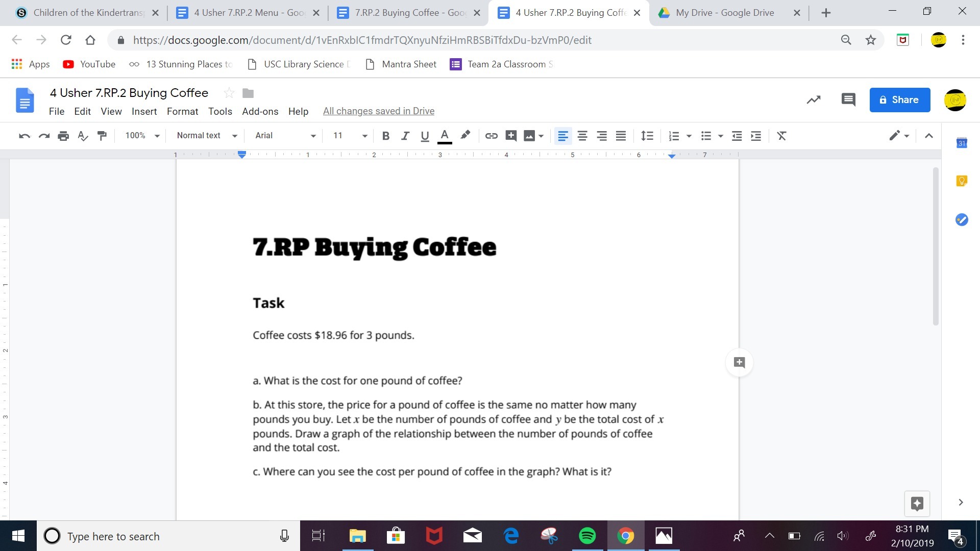Open Google Calendar side panel icon
Image resolution: width=980 pixels, height=551 pixels.
tap(962, 143)
